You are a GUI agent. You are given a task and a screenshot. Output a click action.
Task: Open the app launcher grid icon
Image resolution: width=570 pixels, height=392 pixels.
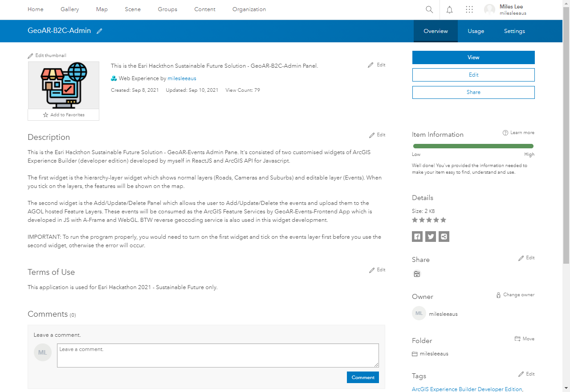[469, 9]
